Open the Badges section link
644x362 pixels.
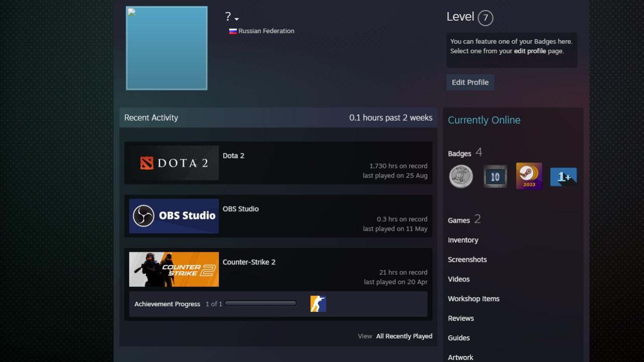point(459,154)
